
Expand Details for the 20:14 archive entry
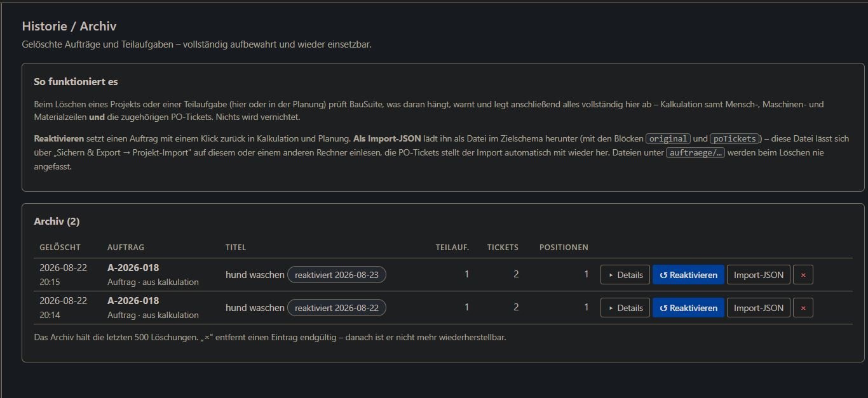(x=625, y=308)
